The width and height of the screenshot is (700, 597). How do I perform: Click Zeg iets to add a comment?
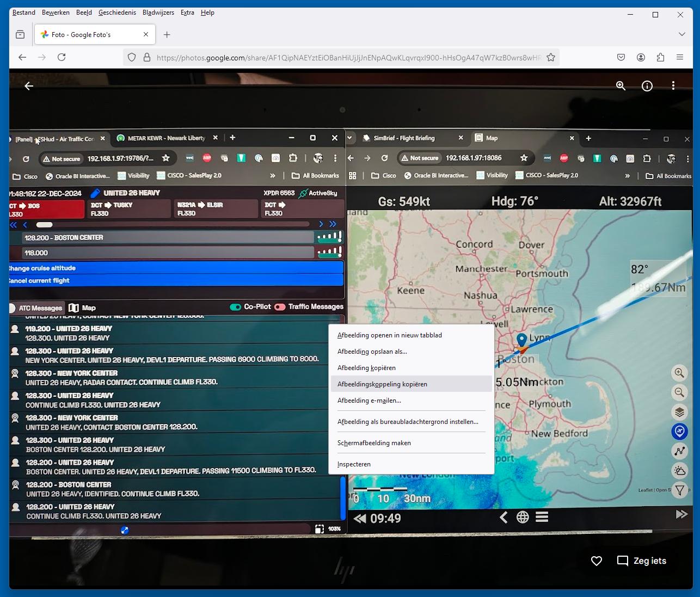tap(642, 561)
